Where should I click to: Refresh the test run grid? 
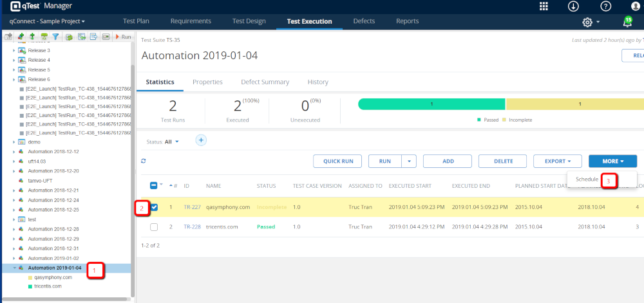click(x=144, y=161)
